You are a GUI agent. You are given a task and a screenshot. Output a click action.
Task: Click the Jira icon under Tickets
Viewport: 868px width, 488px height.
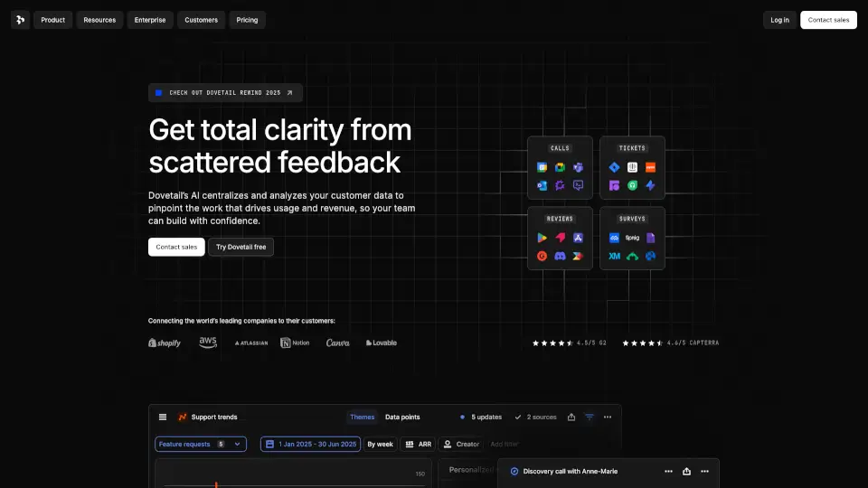click(614, 168)
